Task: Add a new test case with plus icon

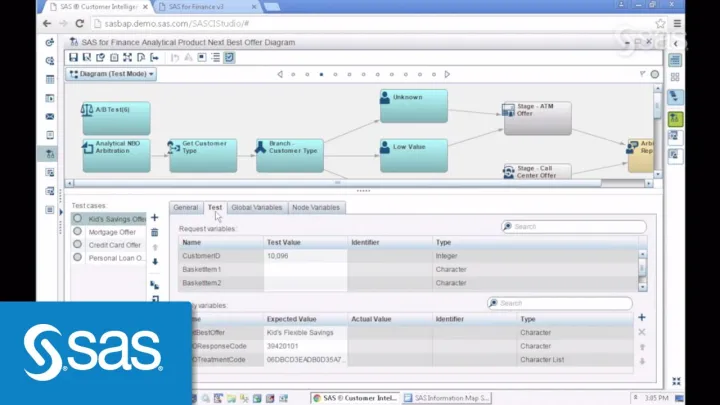Action: pyautogui.click(x=155, y=218)
